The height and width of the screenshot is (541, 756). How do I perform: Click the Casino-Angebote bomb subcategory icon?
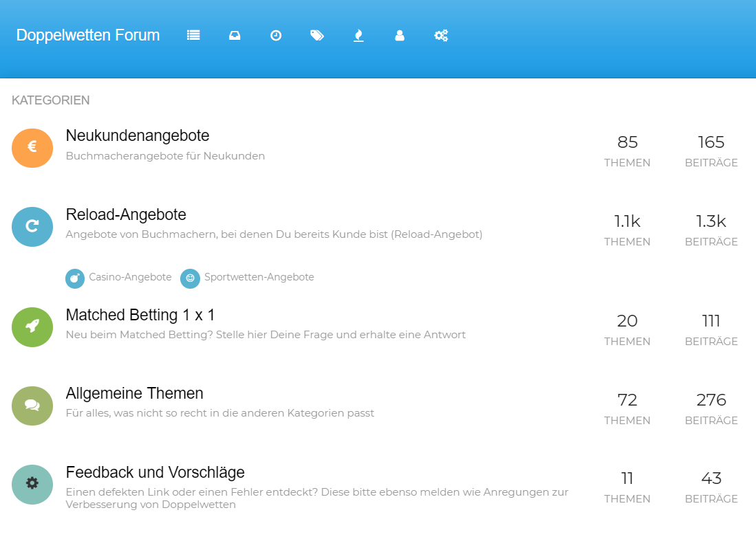coord(75,278)
